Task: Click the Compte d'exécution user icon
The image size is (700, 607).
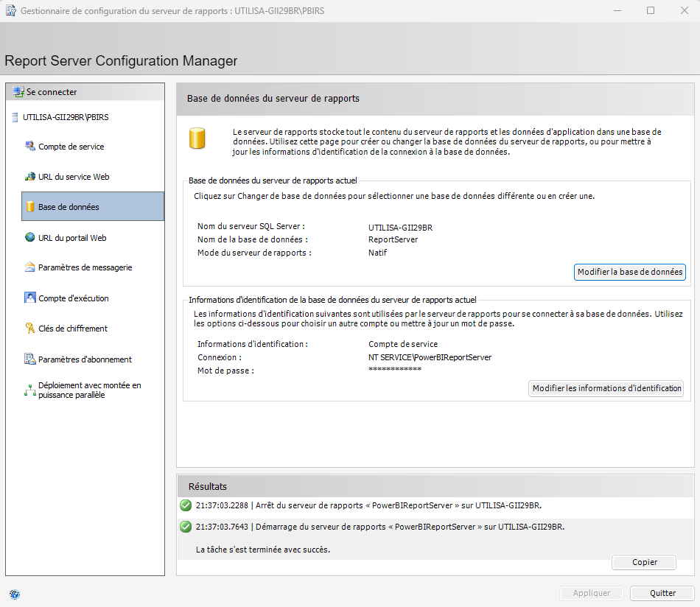Action: 30,298
